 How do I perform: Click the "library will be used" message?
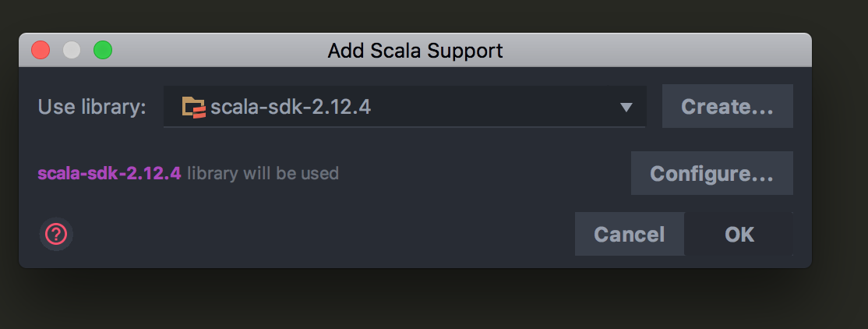click(263, 173)
